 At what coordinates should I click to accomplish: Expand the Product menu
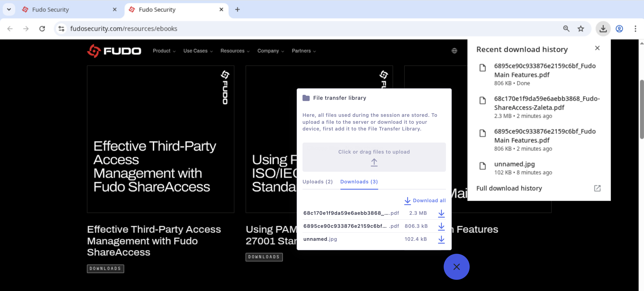point(164,51)
